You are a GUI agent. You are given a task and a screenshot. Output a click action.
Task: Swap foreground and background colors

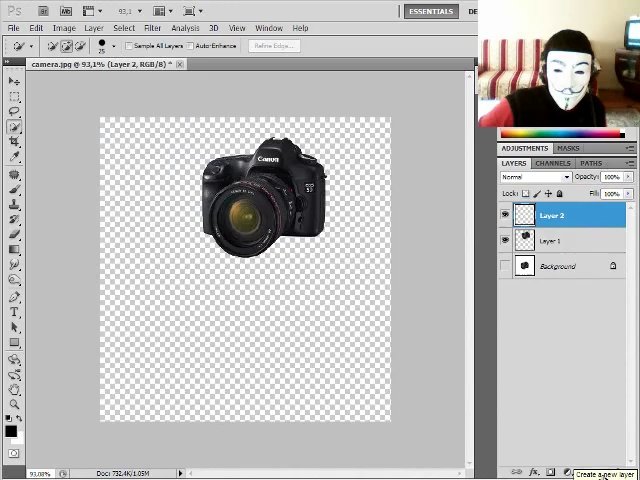coord(19,418)
